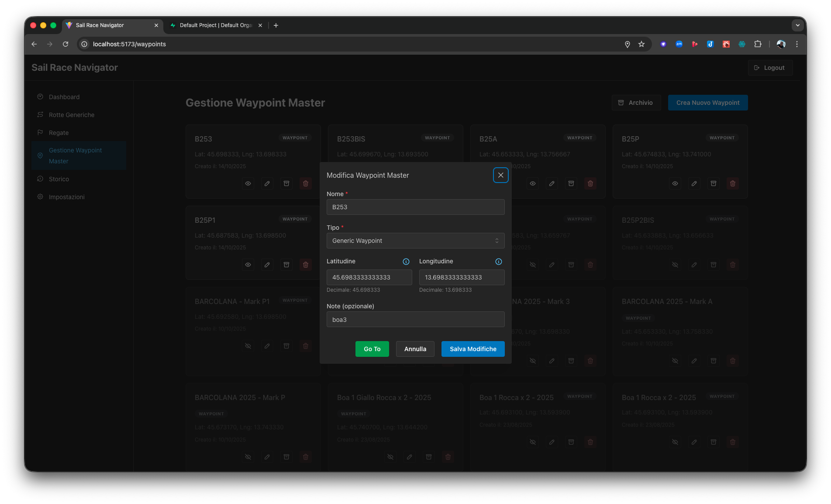Screen dimensions: 831x504
Task: Toggle visibility eye on B253 card
Action: pos(248,183)
